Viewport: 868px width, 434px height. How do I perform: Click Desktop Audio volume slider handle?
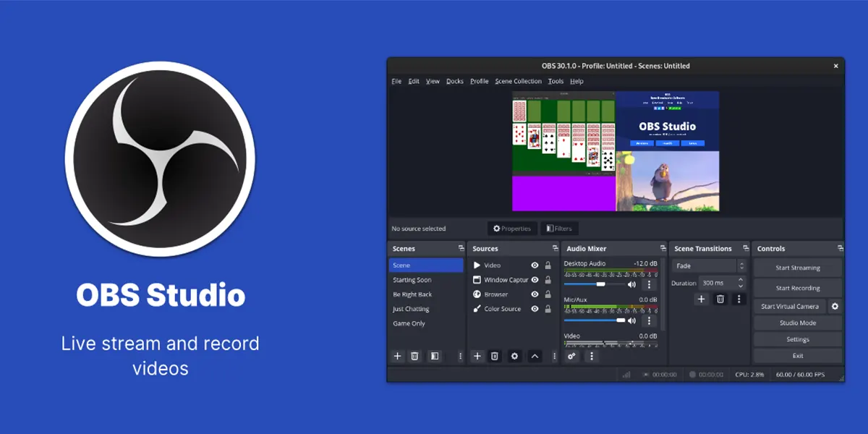pos(600,284)
